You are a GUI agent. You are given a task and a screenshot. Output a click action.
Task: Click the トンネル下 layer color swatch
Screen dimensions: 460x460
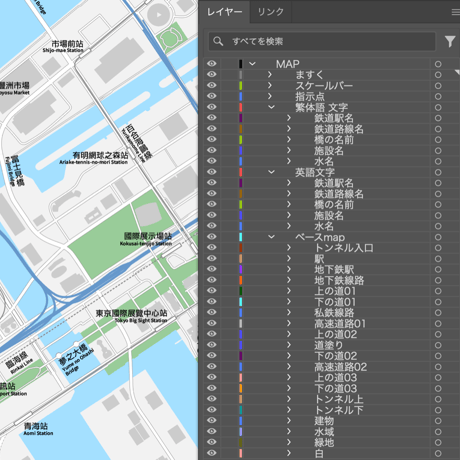pyautogui.click(x=241, y=410)
